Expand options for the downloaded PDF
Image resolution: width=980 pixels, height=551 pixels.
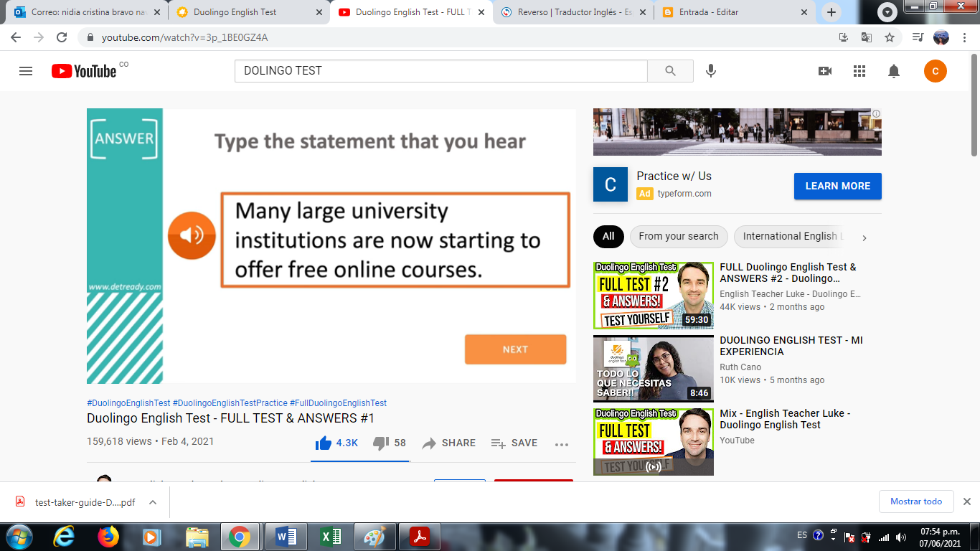[x=153, y=502]
